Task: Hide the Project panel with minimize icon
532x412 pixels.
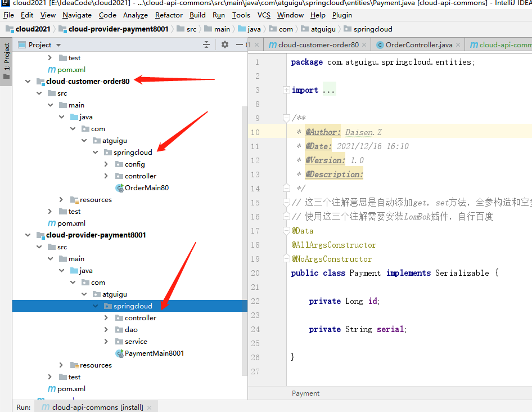Action: [x=239, y=44]
